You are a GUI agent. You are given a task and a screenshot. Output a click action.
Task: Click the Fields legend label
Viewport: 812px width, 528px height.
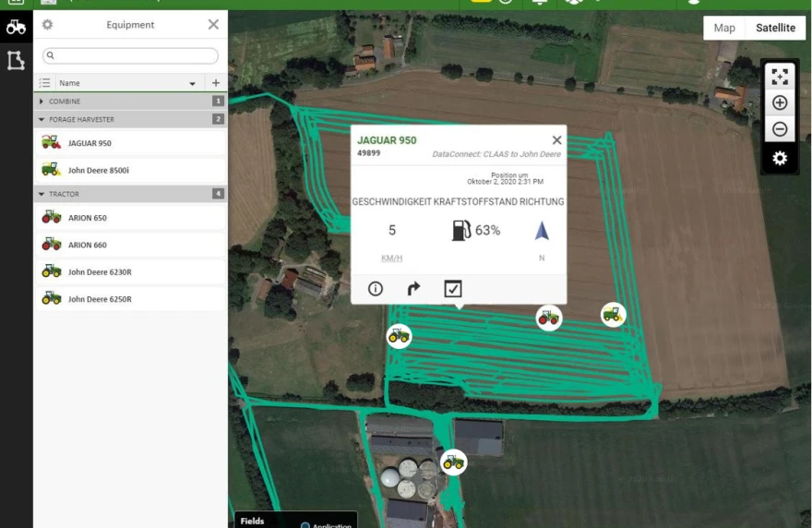click(x=252, y=521)
